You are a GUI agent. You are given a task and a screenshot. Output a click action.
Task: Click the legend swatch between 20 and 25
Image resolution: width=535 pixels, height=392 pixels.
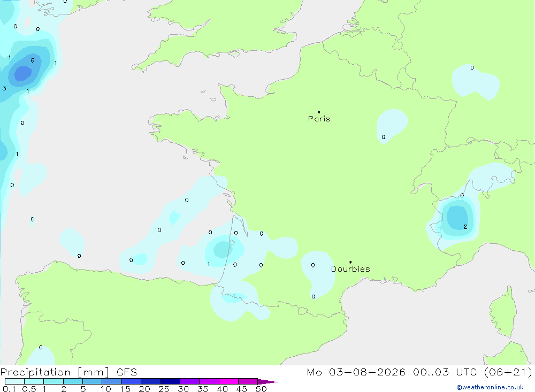(x=151, y=381)
